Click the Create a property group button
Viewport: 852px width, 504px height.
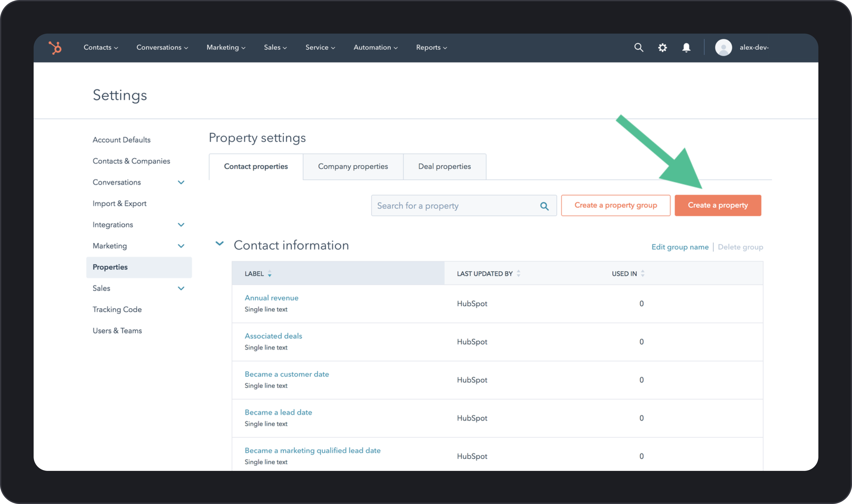click(x=615, y=205)
